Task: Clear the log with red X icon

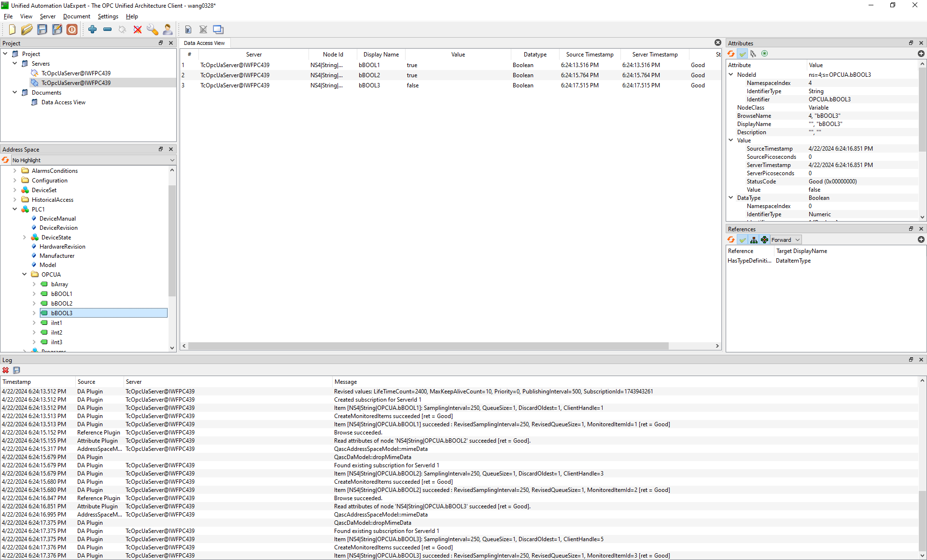Action: [x=6, y=370]
